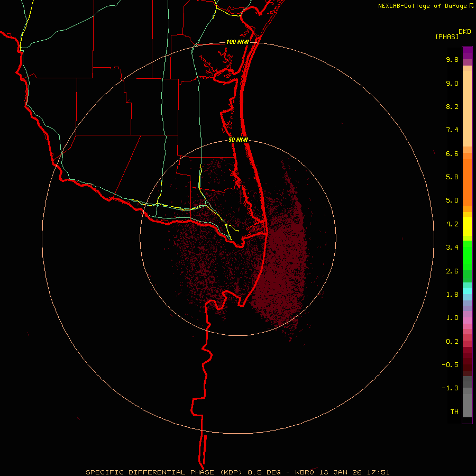The image size is (476, 476).
Task: Click the 0.2 scale value
Action: pos(452,342)
